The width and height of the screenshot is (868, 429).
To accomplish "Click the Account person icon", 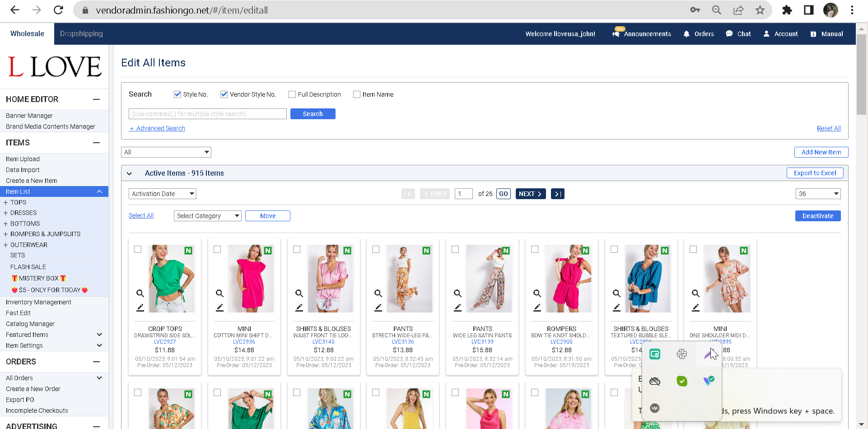I will pos(766,34).
